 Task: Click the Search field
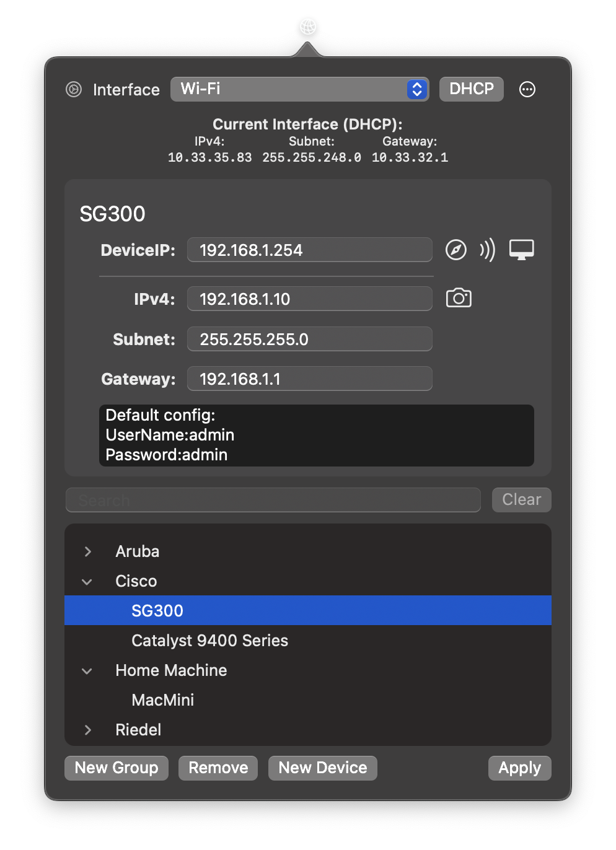tap(273, 500)
